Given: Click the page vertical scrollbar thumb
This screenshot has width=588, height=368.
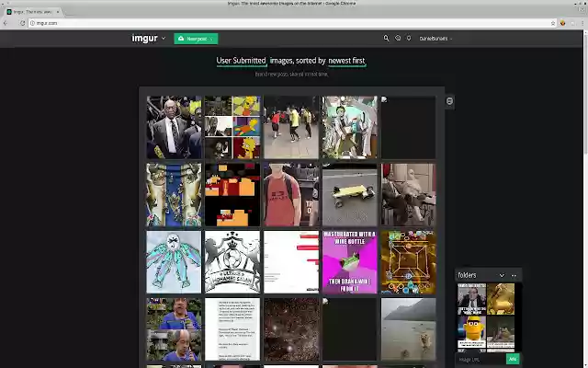Looking at the screenshot, I should (585, 94).
